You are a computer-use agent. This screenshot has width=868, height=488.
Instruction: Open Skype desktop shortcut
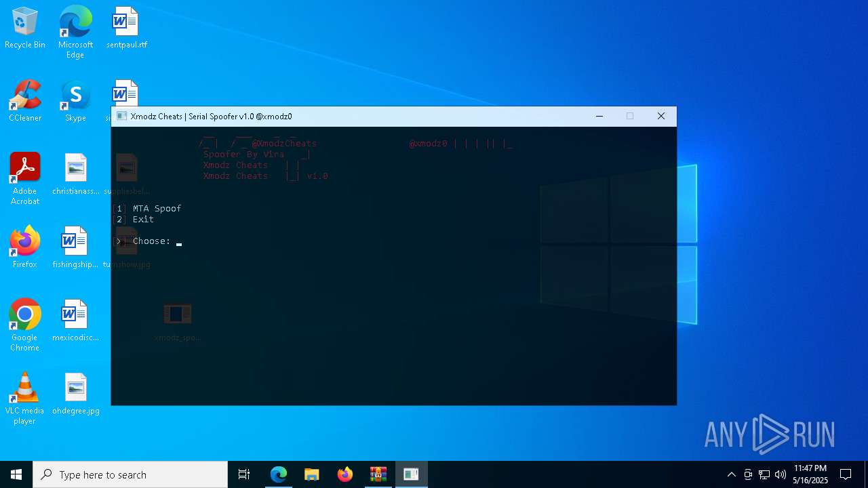(x=75, y=102)
